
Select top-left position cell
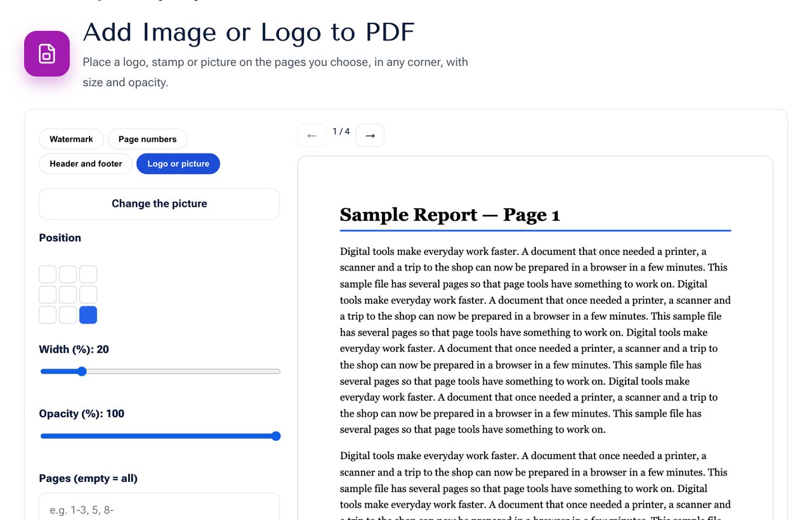coord(48,275)
